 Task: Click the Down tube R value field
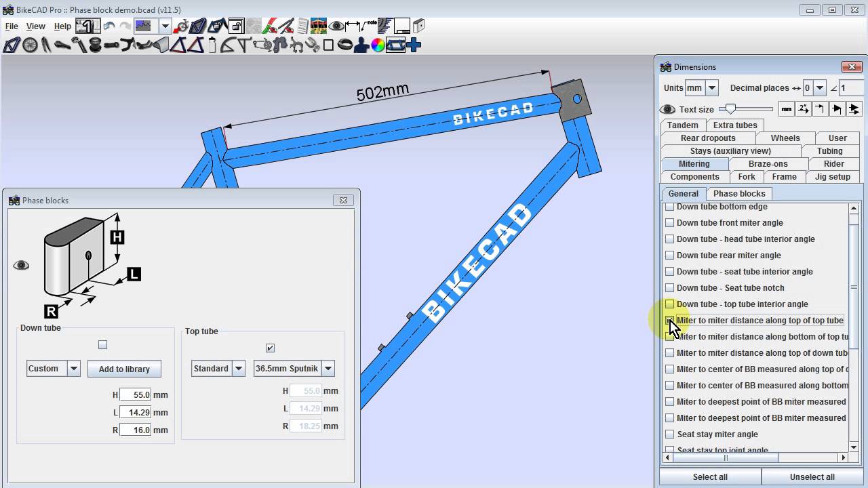pyautogui.click(x=135, y=430)
